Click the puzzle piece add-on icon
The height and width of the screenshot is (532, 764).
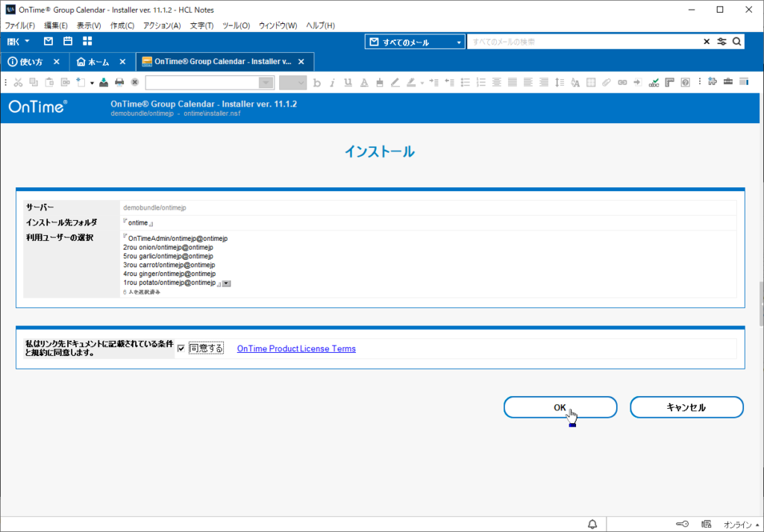click(x=713, y=82)
